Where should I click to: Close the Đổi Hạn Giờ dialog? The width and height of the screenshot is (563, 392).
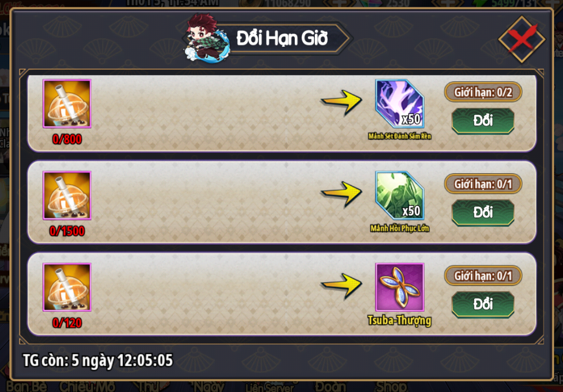coord(522,38)
